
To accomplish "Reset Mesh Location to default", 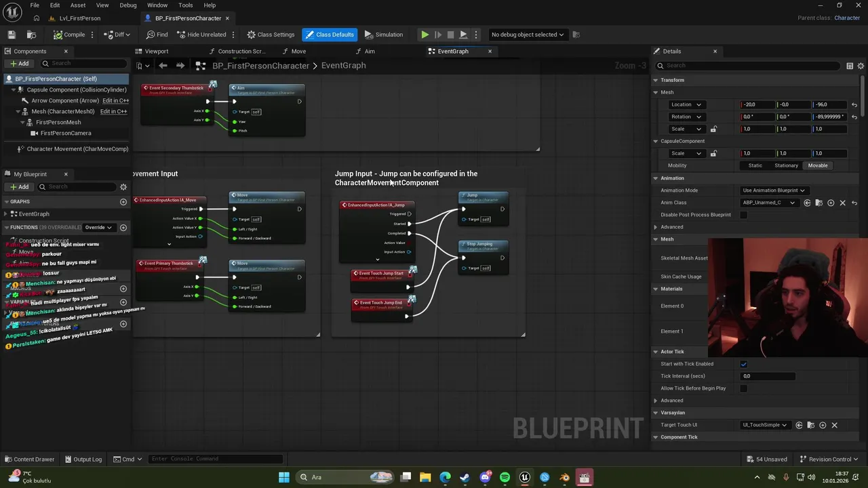I will [854, 104].
